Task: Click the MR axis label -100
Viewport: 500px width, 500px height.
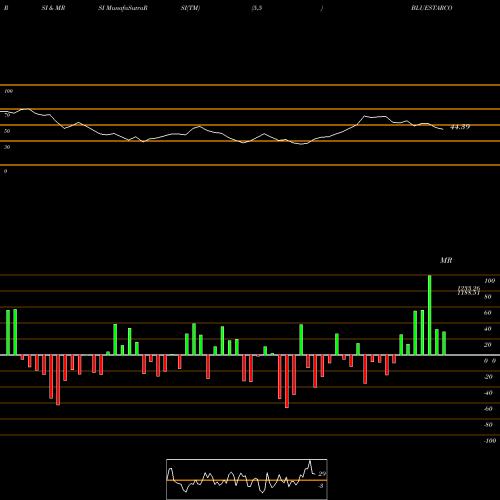Action: click(489, 441)
